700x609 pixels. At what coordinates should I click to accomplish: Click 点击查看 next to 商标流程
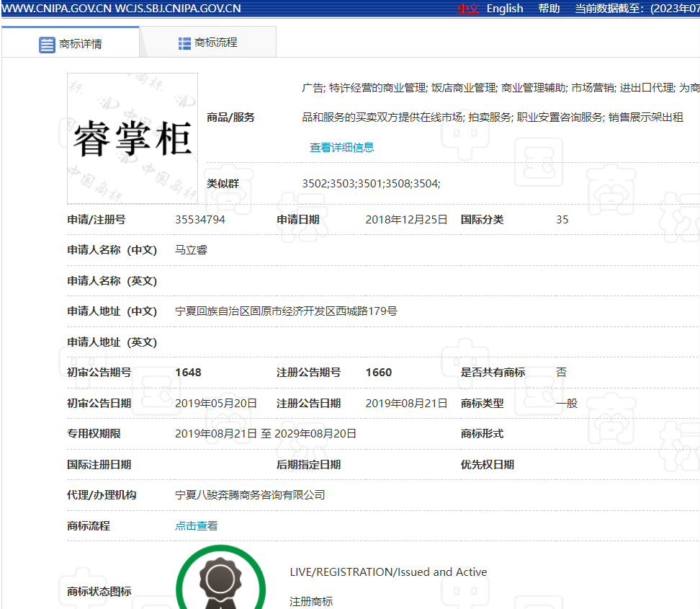tap(196, 526)
